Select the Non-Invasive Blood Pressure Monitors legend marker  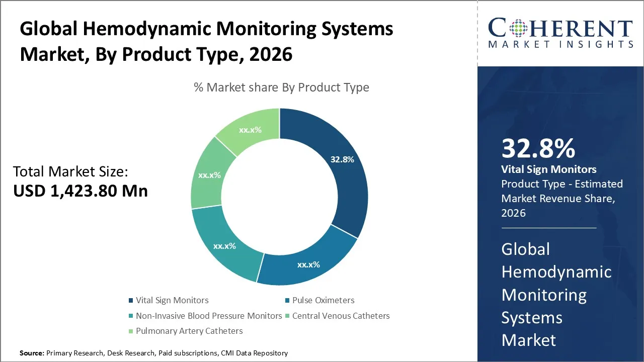(130, 316)
